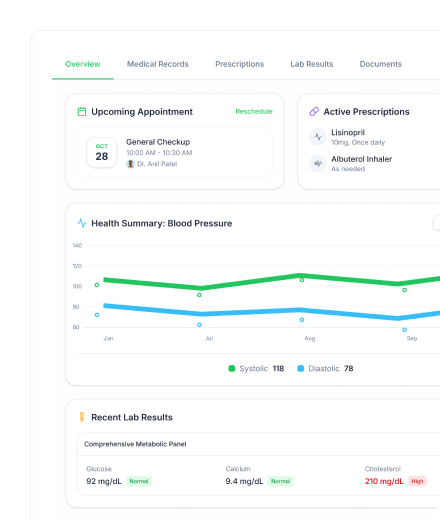440x520 pixels.
Task: Select the Jul systolic data point
Action: 199,295
